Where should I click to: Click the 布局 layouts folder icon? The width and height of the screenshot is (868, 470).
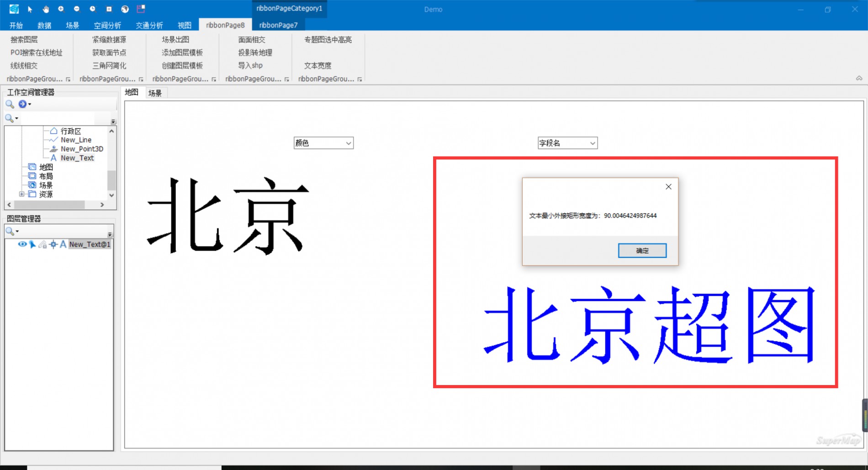(x=32, y=176)
